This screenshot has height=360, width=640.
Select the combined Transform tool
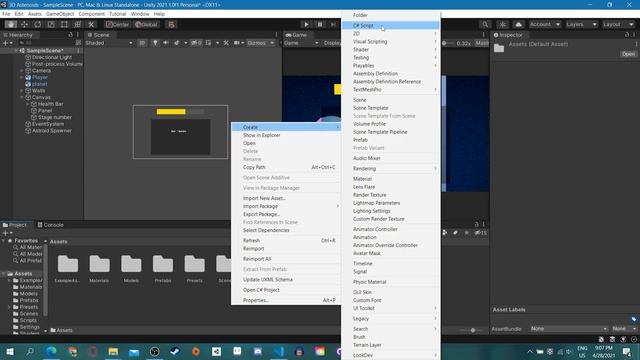[x=78, y=24]
